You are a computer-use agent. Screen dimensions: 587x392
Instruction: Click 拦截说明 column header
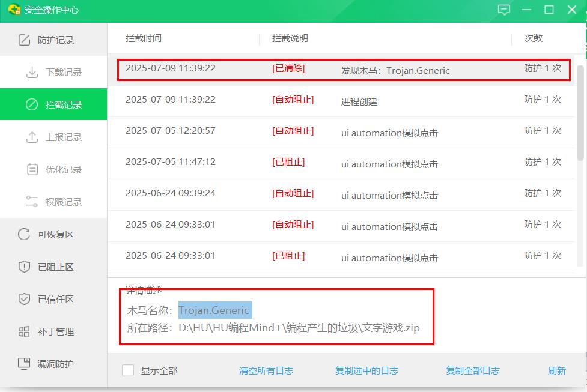click(290, 38)
